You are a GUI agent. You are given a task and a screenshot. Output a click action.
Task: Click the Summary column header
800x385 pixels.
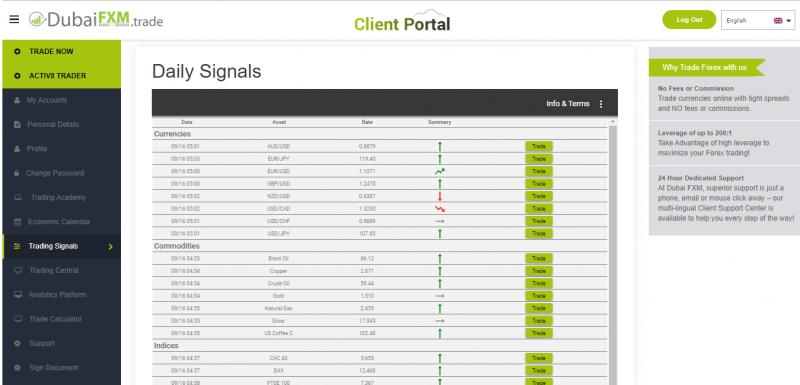click(439, 122)
